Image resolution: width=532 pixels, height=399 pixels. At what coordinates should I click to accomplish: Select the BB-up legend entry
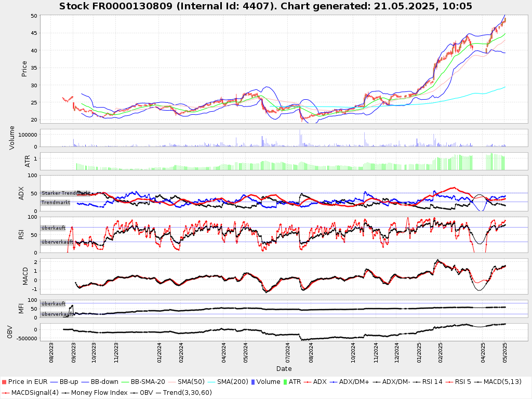point(64,382)
